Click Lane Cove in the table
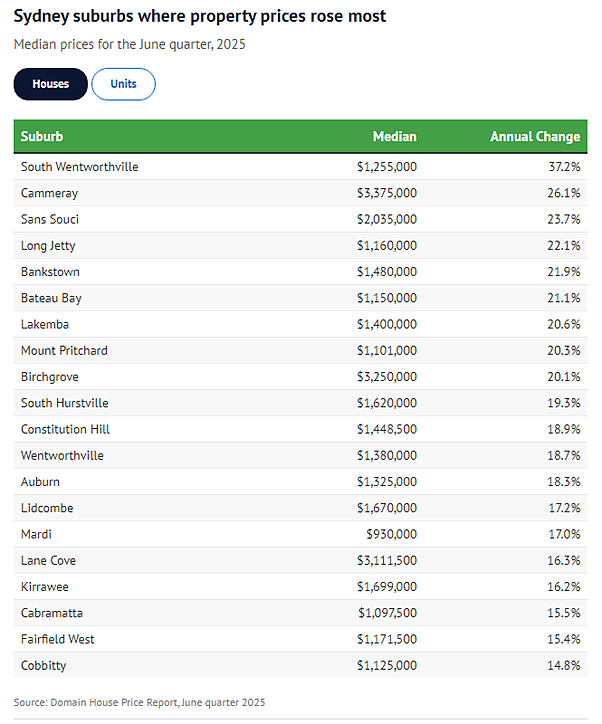The height and width of the screenshot is (724, 602). click(x=48, y=561)
